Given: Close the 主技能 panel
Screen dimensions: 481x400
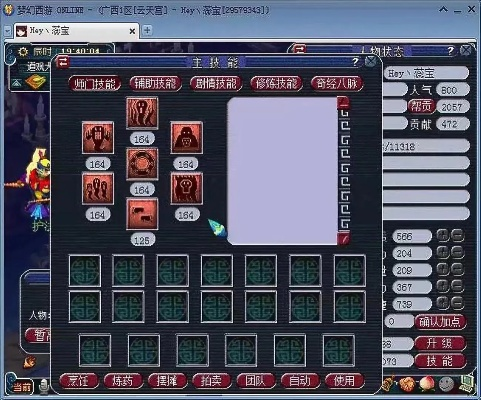Looking at the screenshot, I should coord(370,62).
